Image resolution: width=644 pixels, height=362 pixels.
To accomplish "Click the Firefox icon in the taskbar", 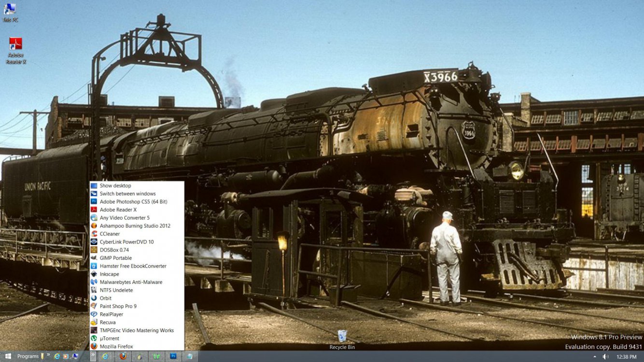I will point(123,356).
